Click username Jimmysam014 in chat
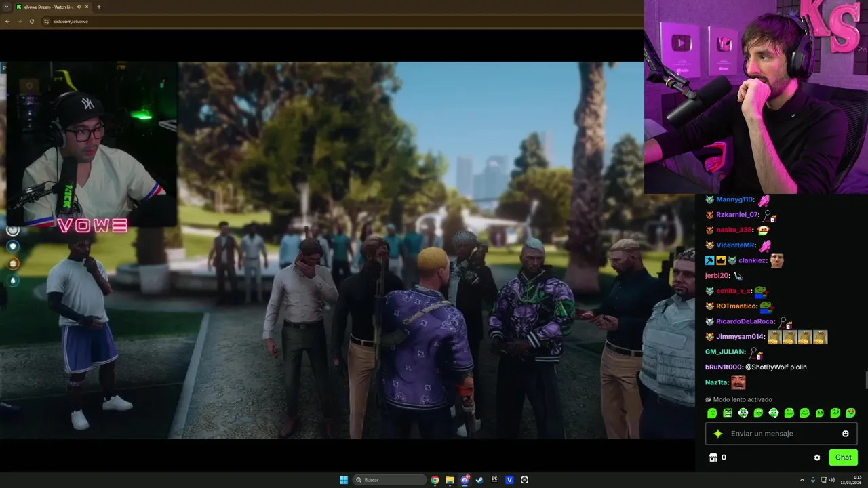 click(x=741, y=337)
